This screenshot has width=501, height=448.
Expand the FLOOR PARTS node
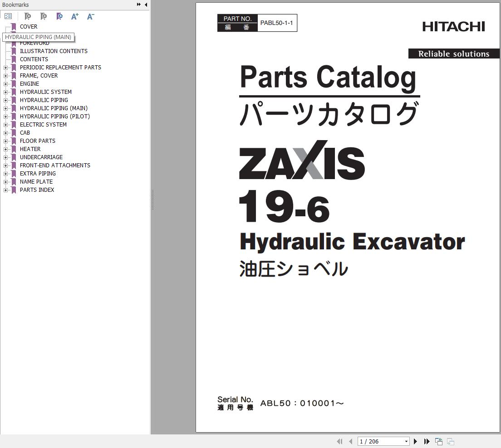(x=5, y=141)
